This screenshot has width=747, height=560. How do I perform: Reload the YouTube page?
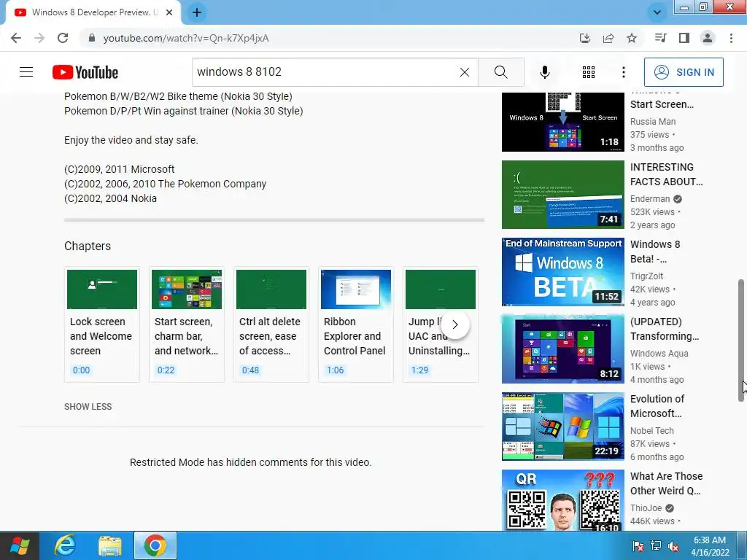(x=63, y=38)
